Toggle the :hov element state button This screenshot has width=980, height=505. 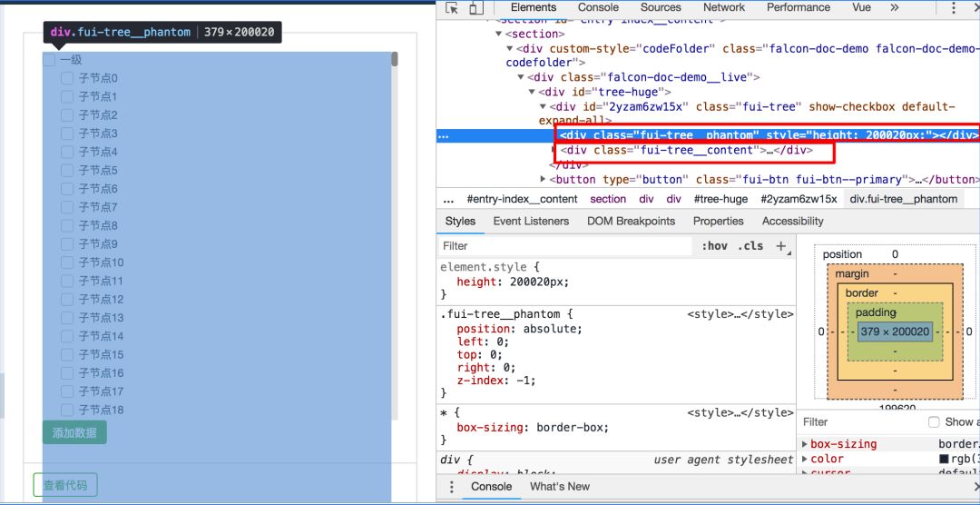tap(714, 246)
